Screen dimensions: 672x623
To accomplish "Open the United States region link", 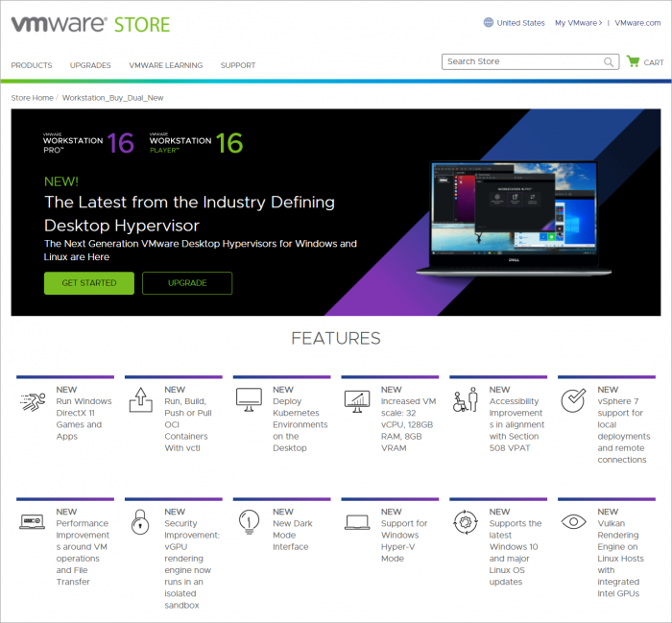I will click(520, 23).
